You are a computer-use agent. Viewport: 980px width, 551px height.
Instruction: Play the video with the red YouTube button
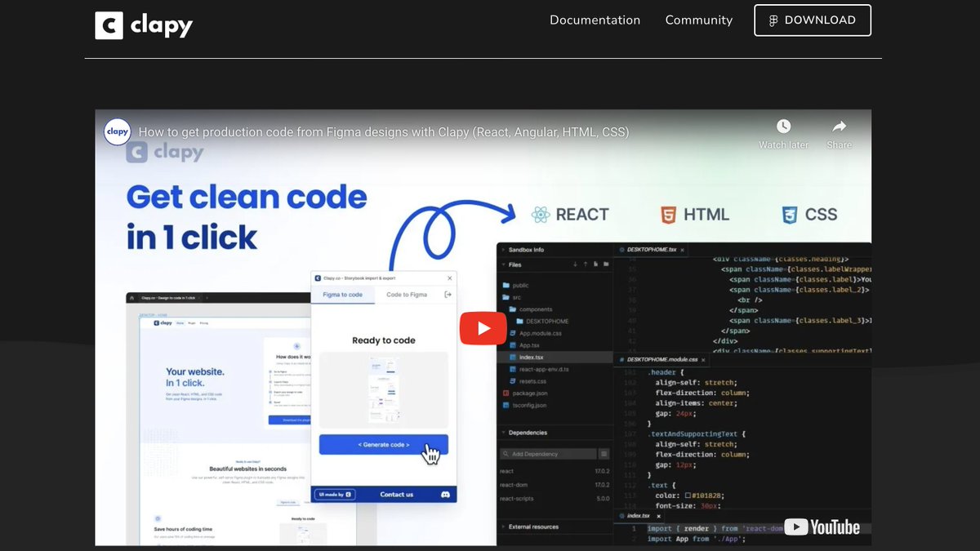coord(483,328)
